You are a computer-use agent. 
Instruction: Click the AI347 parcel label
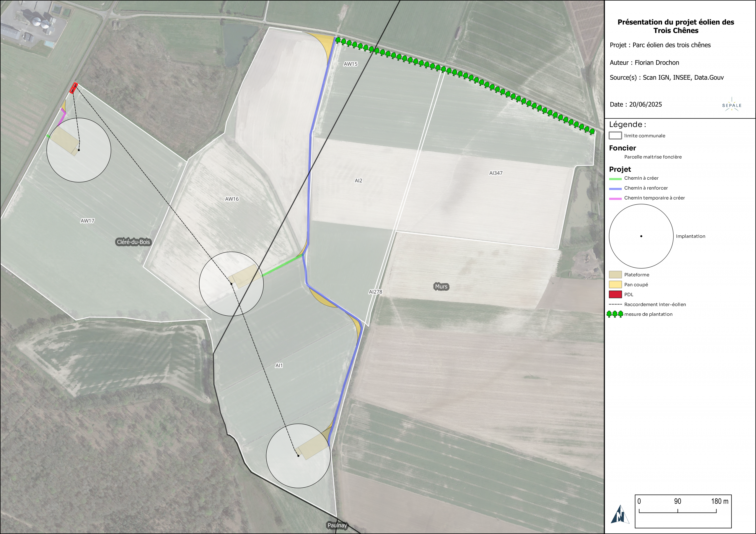[x=496, y=173]
